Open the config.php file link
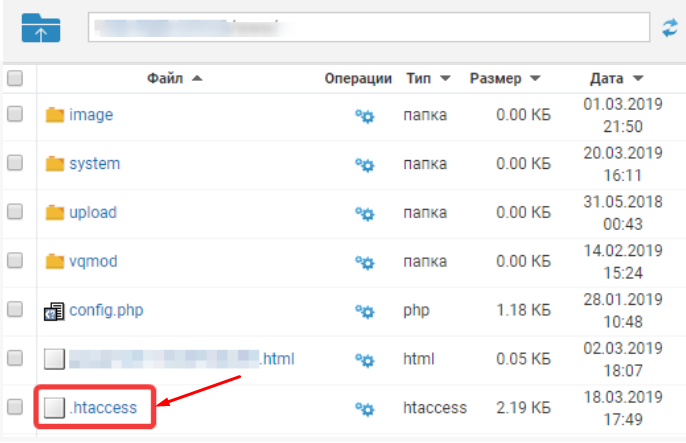The width and height of the screenshot is (686, 443). click(x=106, y=310)
